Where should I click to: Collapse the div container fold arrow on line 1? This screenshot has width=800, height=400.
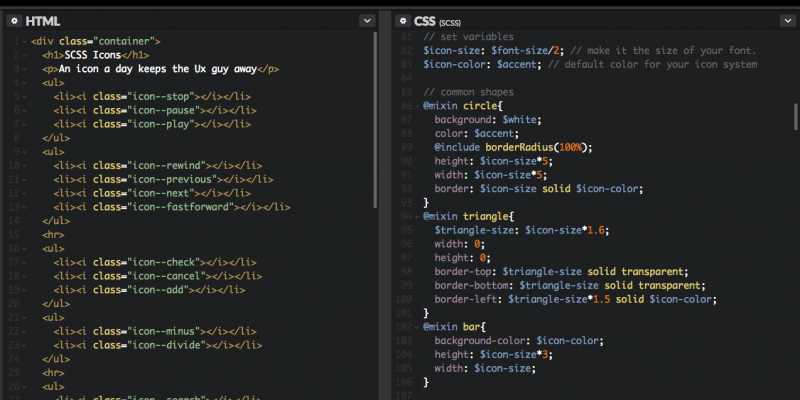(25, 42)
